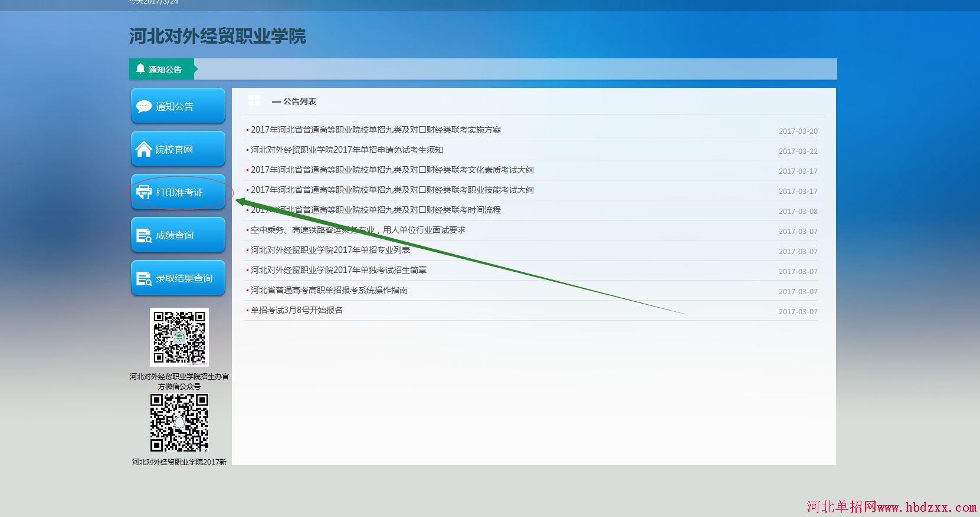Screen dimensions: 980x517
Task: Open the 成绩查询 score lookup button
Action: click(x=178, y=235)
